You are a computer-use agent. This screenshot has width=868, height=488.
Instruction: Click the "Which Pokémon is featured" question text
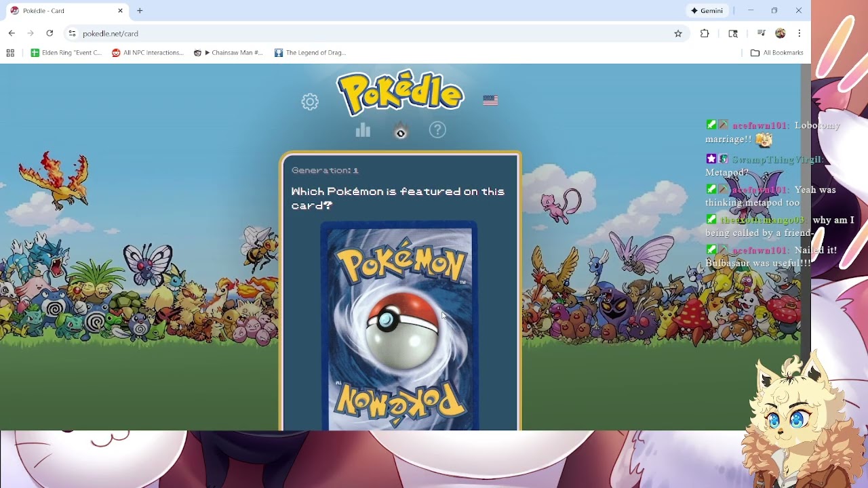pos(398,199)
